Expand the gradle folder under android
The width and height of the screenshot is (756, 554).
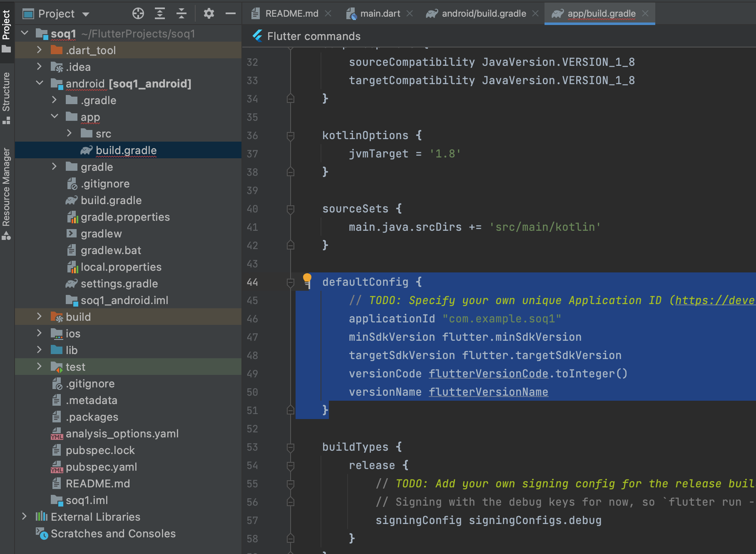[x=54, y=167]
